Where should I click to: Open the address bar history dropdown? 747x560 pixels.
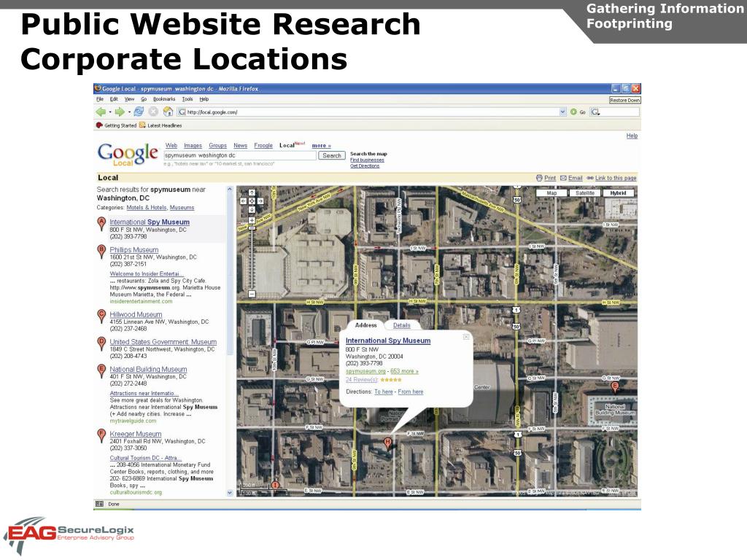(562, 112)
